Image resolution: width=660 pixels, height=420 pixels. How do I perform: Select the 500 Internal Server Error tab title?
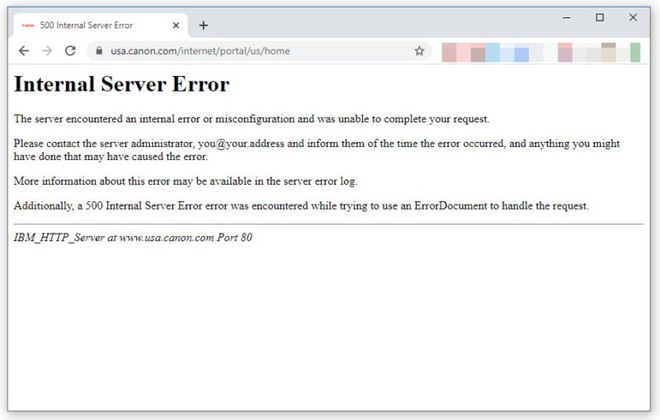point(86,25)
